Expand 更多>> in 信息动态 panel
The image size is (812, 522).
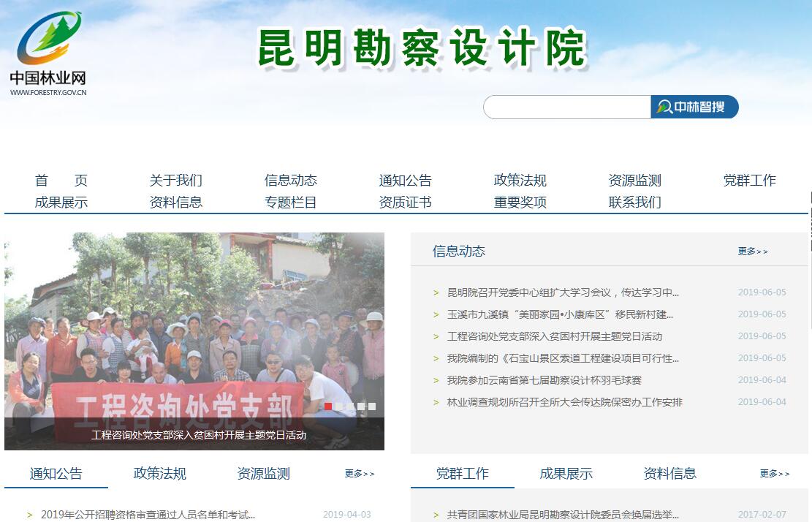[753, 251]
